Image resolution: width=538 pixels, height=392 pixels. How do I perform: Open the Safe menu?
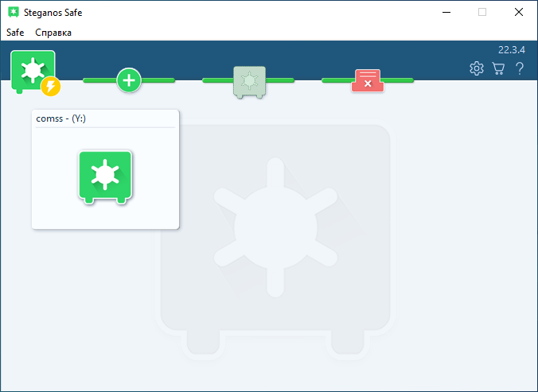(15, 33)
